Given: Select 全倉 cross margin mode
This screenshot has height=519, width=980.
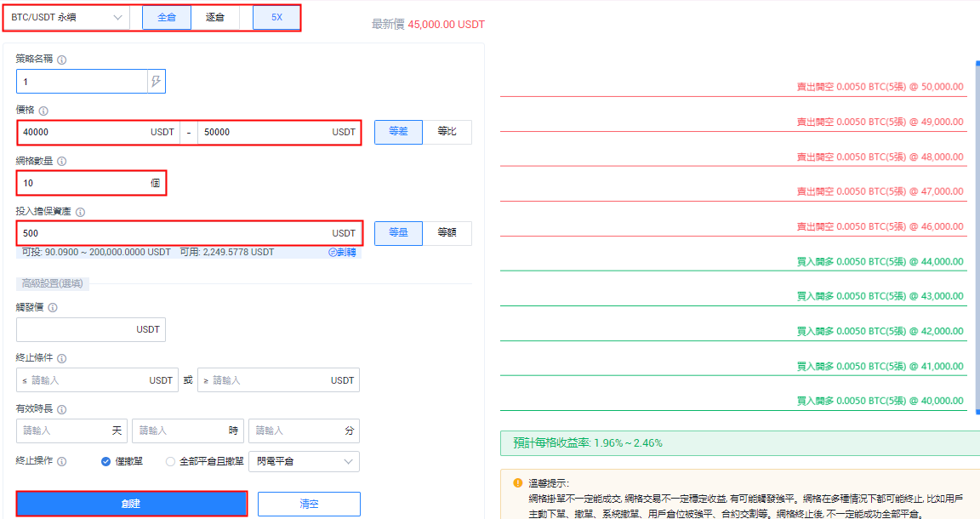Looking at the screenshot, I should click(x=166, y=18).
